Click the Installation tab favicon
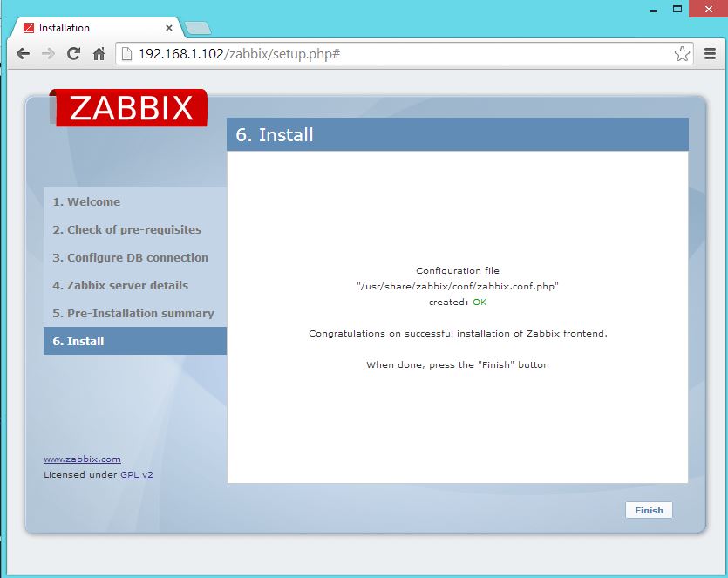Image resolution: width=728 pixels, height=578 pixels. click(x=29, y=28)
